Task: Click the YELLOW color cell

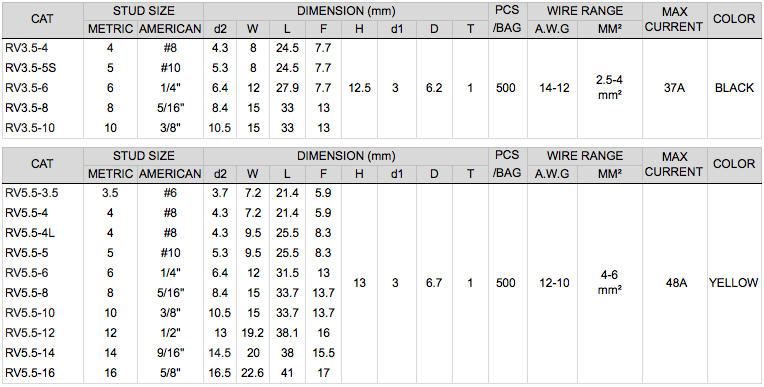Action: [734, 283]
